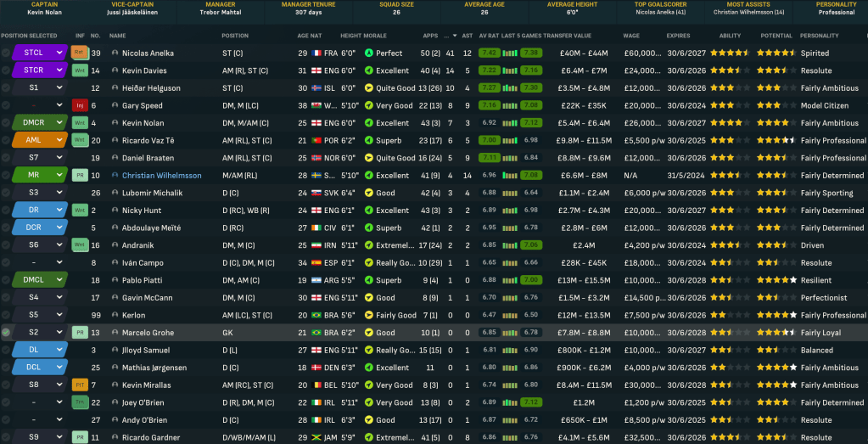Sort players by Personality column header
The width and height of the screenshot is (868, 444).
[x=819, y=36]
